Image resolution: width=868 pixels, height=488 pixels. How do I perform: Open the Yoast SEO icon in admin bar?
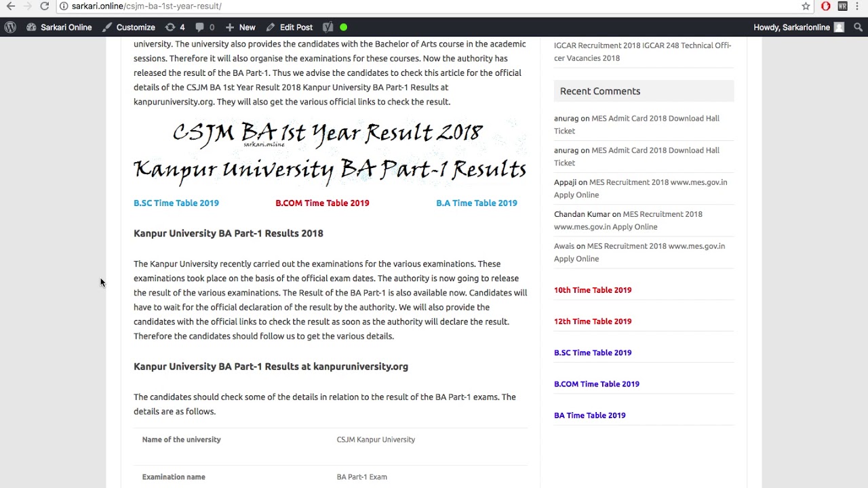(328, 27)
